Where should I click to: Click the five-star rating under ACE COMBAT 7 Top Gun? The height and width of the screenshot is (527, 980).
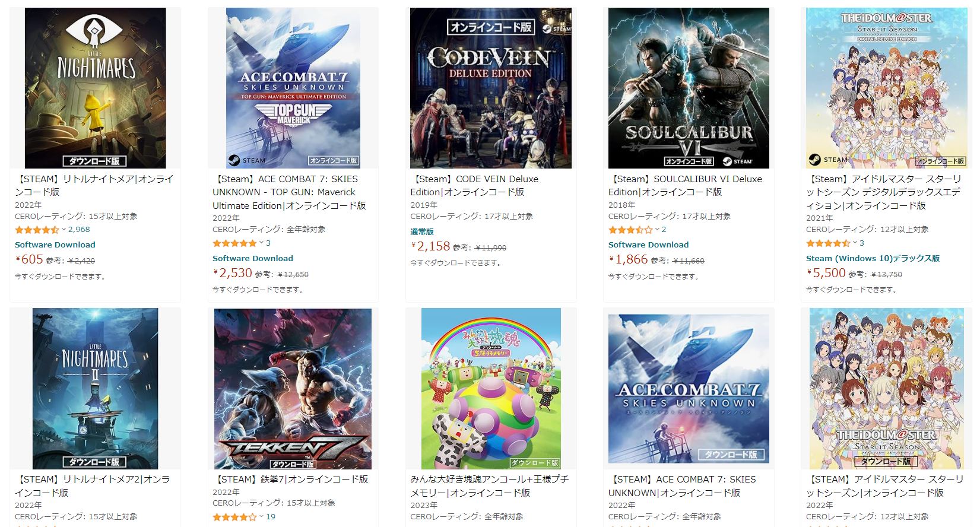pyautogui.click(x=234, y=243)
